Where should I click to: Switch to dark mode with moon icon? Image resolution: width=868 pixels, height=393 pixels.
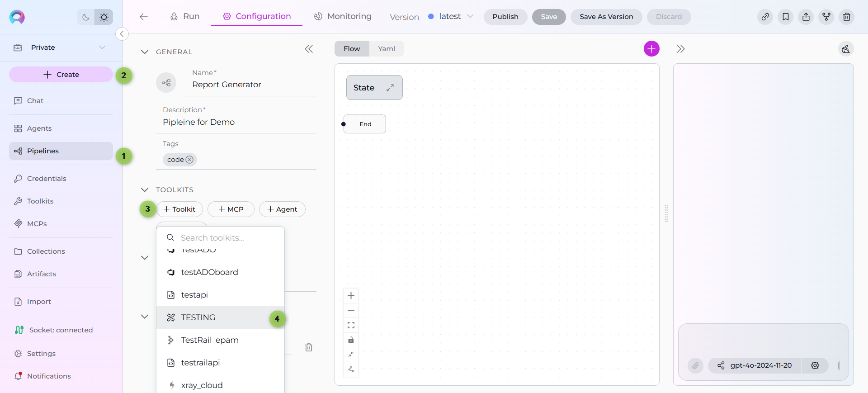coord(86,17)
